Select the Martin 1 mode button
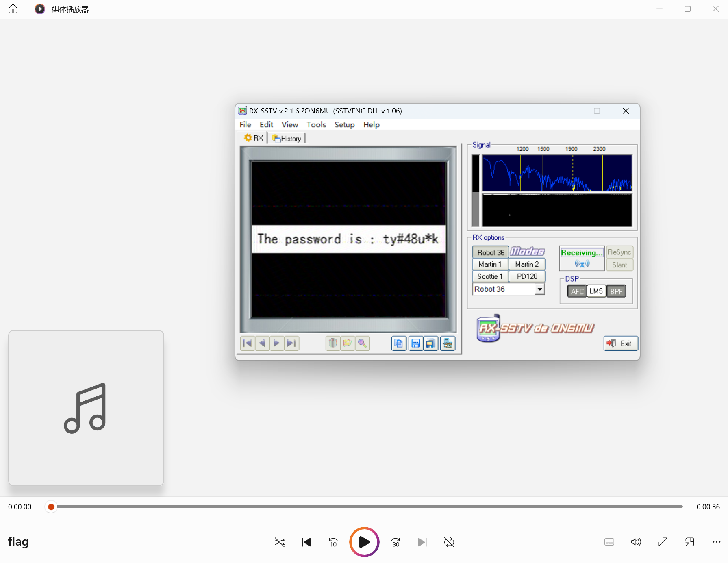 (x=490, y=264)
